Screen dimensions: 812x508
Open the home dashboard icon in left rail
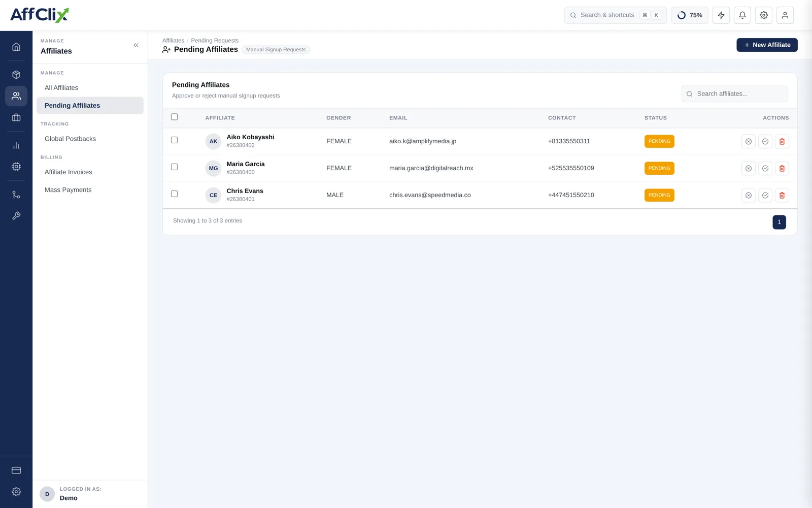(16, 47)
